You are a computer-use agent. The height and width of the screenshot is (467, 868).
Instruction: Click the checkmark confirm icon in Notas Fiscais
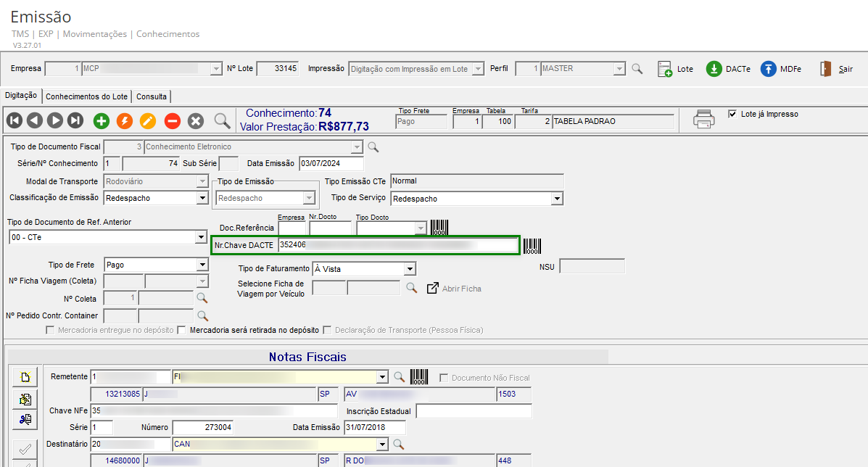point(25,450)
